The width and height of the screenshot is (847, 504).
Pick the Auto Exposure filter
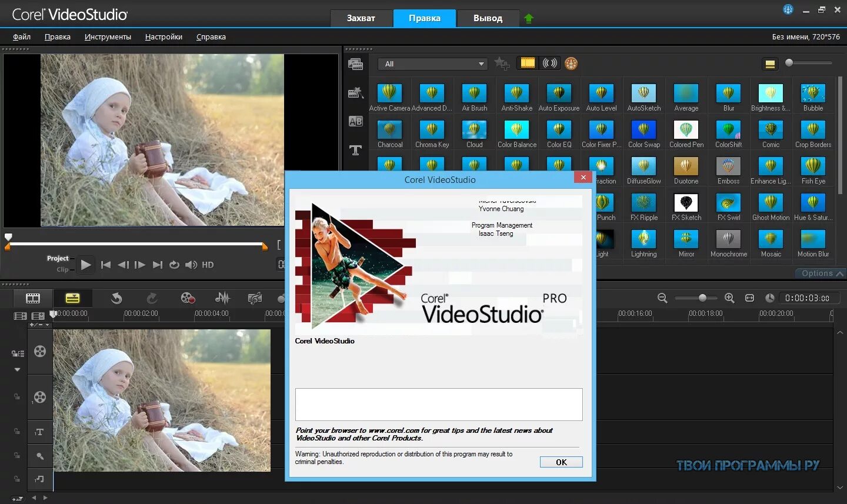(559, 98)
